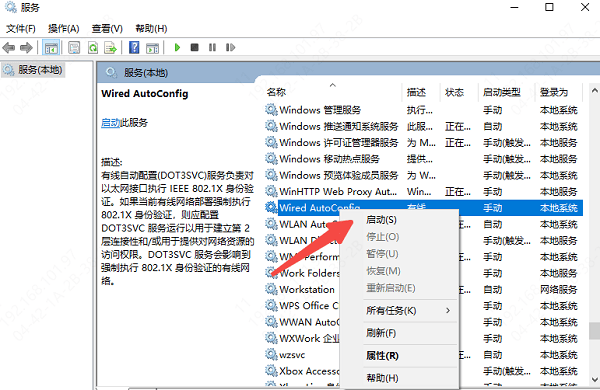Click the gear icon beside Wired AutoConfig
The image size is (600, 390).
click(x=271, y=207)
